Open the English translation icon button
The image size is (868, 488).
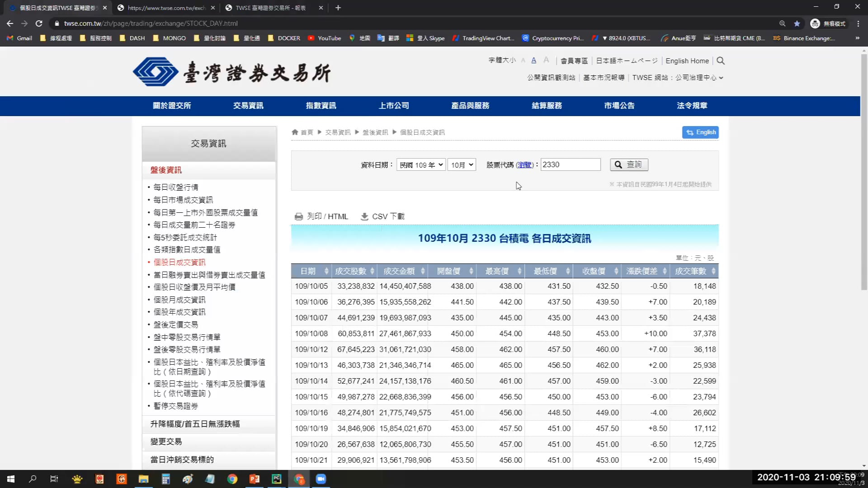tap(700, 132)
